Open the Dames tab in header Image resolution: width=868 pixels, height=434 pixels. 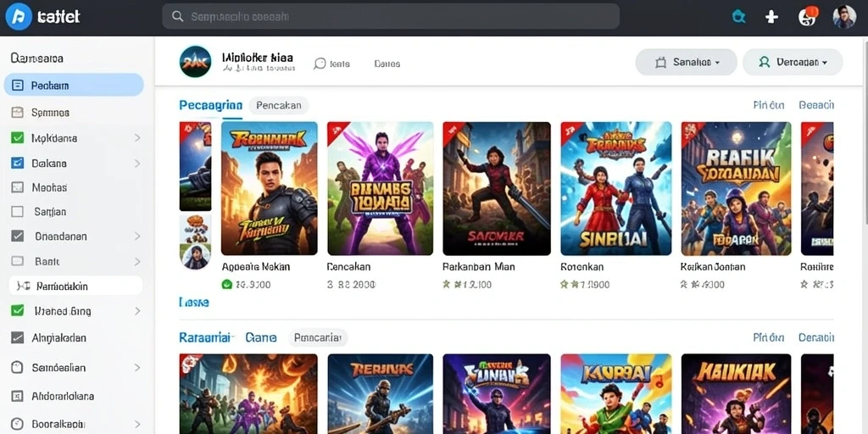387,64
